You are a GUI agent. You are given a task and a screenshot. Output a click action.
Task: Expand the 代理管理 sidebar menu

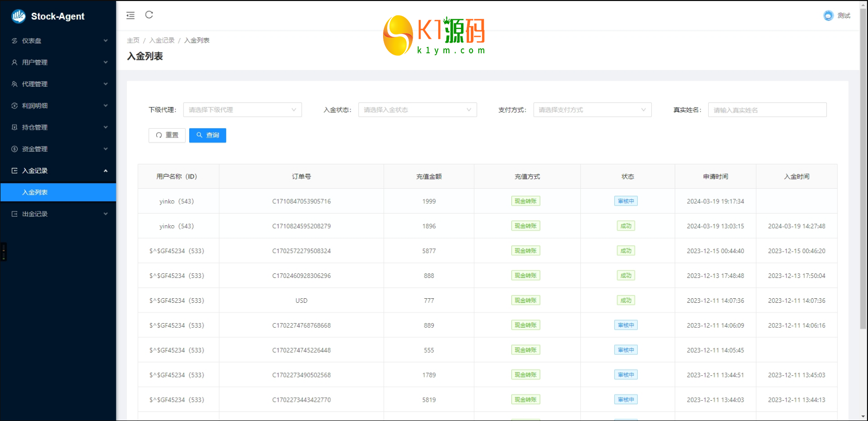[58, 84]
